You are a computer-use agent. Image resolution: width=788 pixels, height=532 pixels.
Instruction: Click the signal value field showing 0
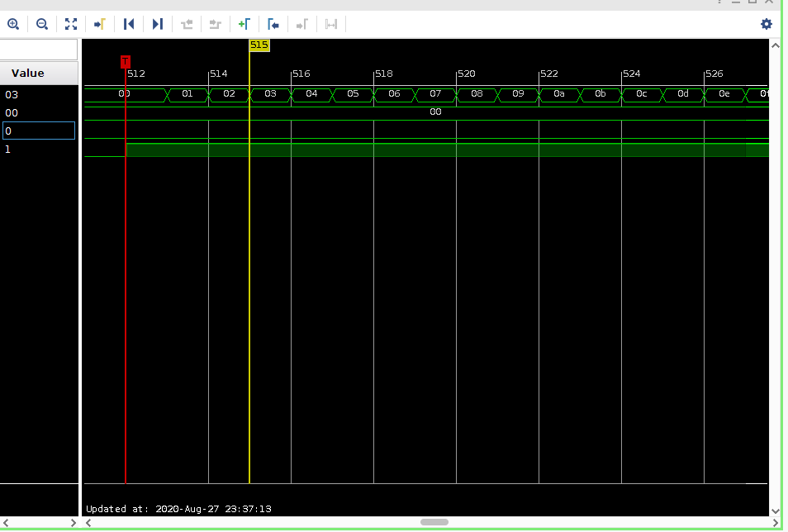38,131
